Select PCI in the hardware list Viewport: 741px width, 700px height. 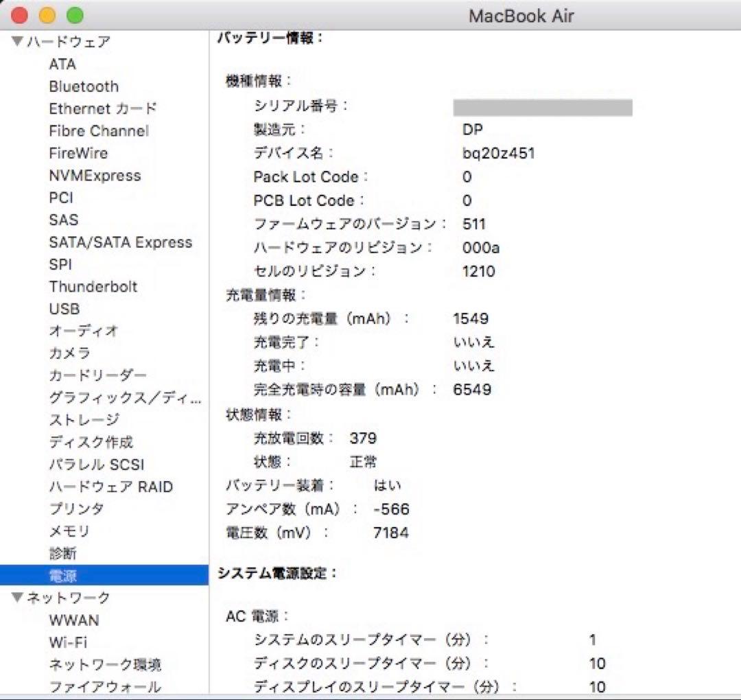61,197
